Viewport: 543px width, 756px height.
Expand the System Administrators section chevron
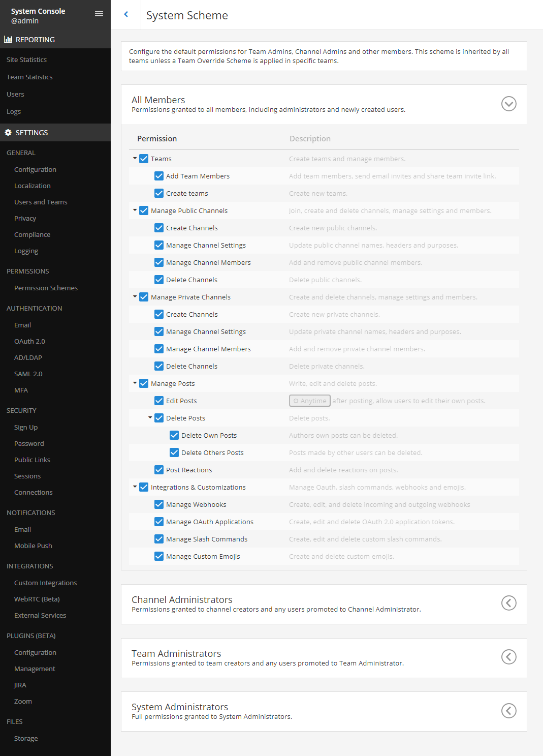[508, 711]
